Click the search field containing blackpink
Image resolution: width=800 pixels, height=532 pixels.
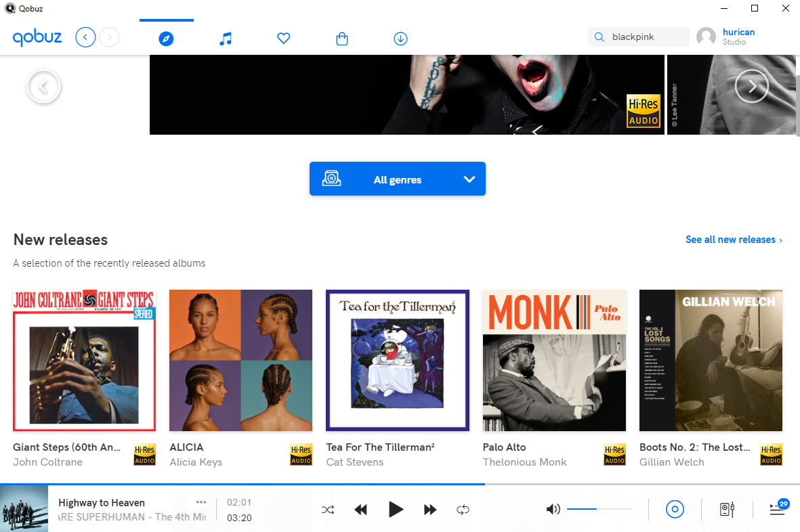pyautogui.click(x=639, y=37)
